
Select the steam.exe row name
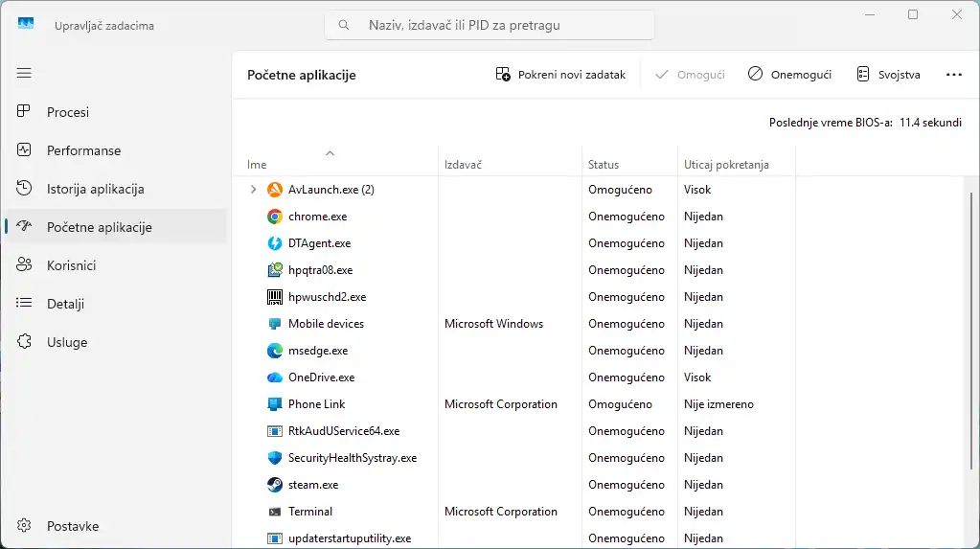click(x=313, y=485)
